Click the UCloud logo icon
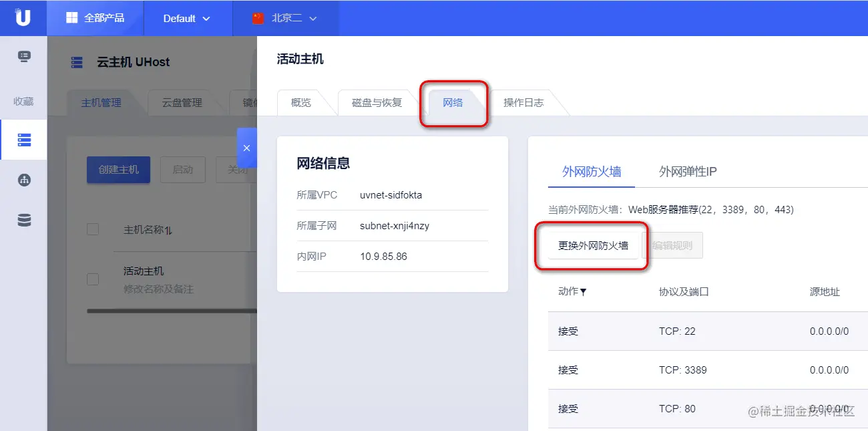This screenshot has height=431, width=868. coord(23,18)
